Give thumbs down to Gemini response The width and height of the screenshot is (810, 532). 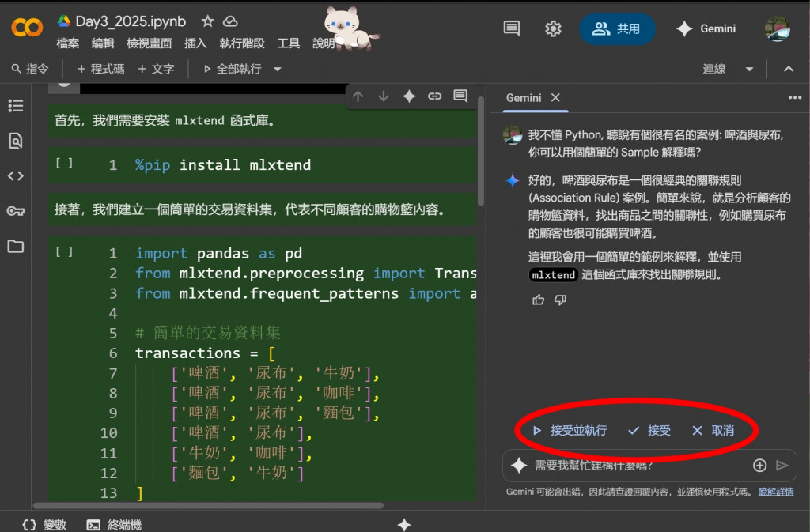(561, 300)
